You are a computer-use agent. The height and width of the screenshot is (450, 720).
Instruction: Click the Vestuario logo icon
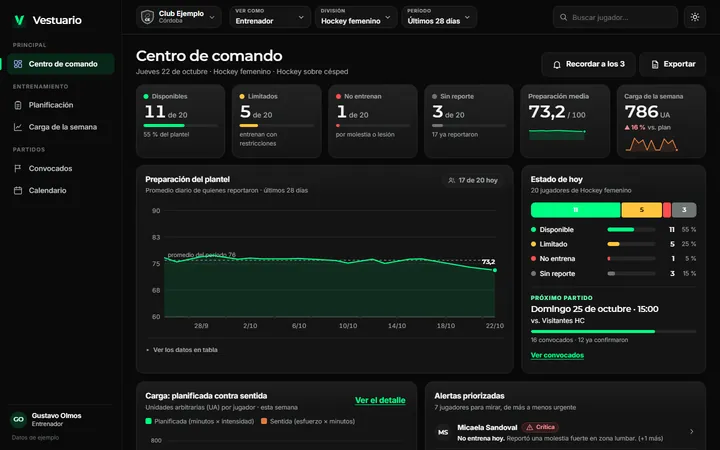[x=19, y=20]
